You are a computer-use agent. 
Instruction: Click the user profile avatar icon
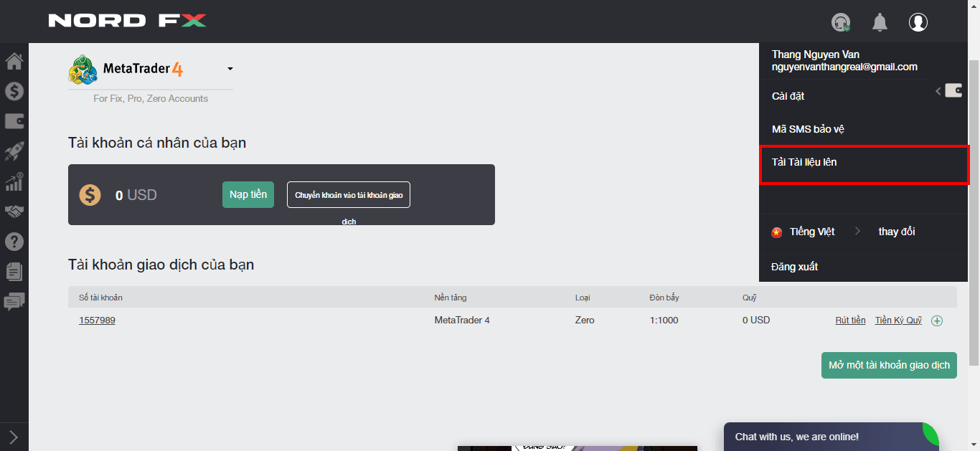918,22
